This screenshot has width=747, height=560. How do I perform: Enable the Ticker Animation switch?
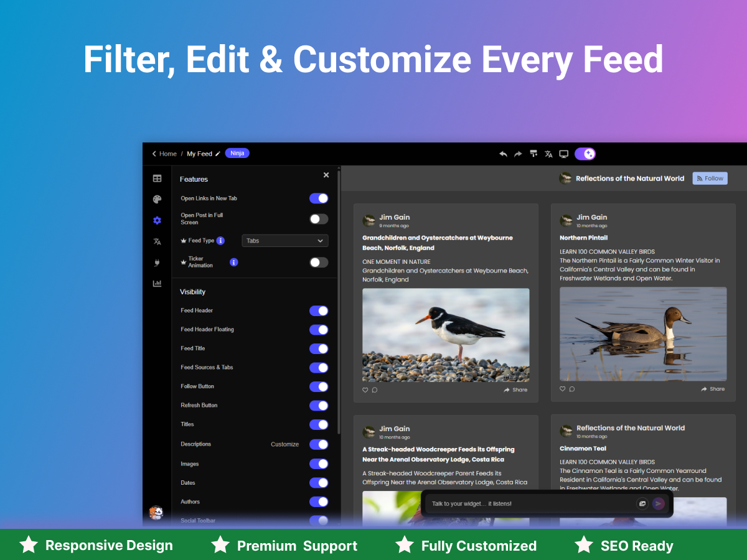coord(319,263)
